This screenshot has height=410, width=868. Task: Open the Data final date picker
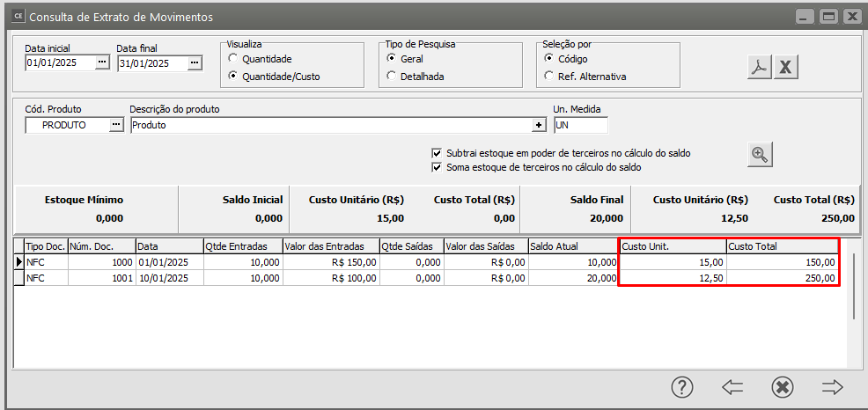(195, 62)
